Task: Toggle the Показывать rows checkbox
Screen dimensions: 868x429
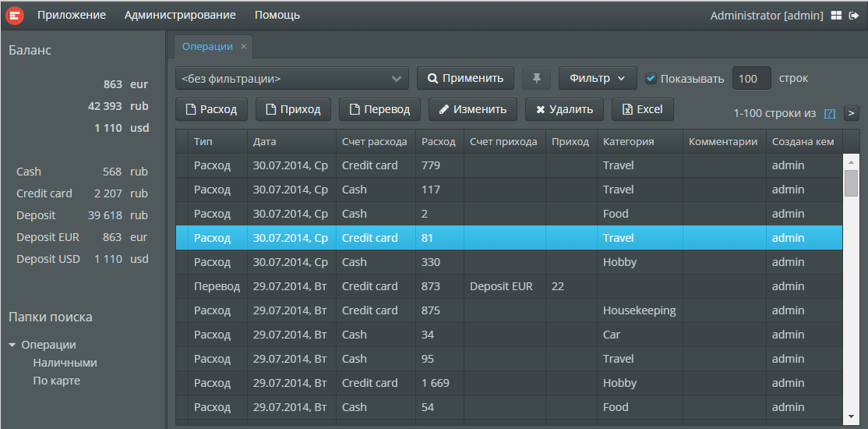Action: (651, 78)
